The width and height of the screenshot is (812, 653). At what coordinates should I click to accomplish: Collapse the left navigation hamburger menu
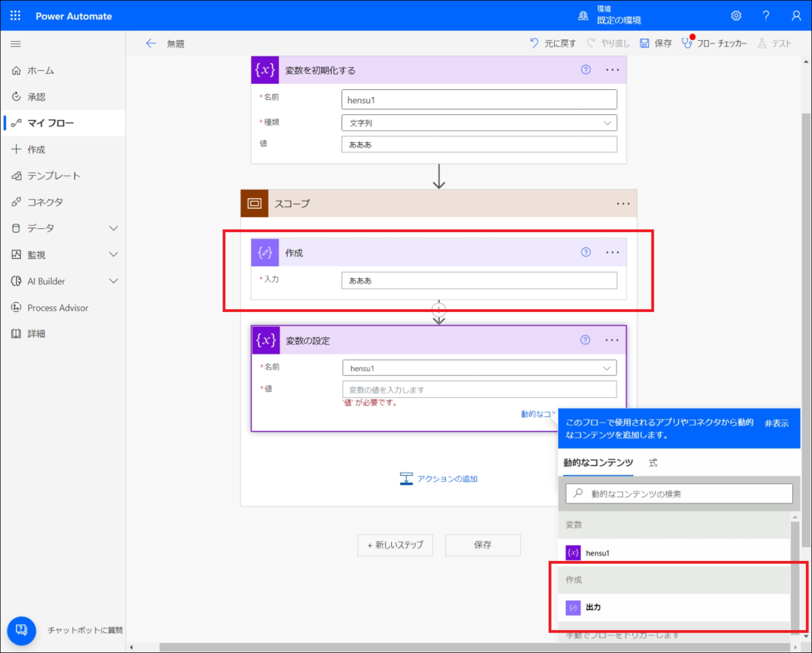(16, 44)
